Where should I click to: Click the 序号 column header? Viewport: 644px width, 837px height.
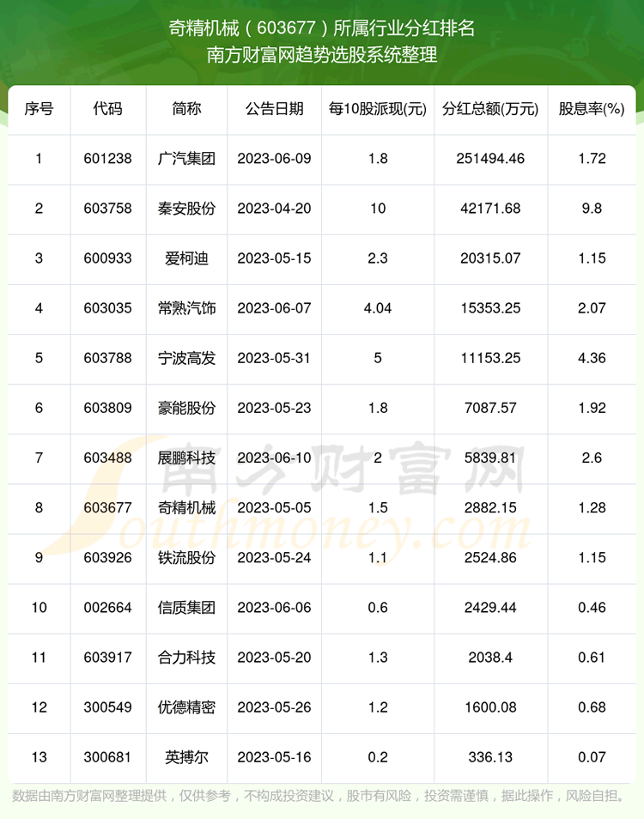[39, 109]
